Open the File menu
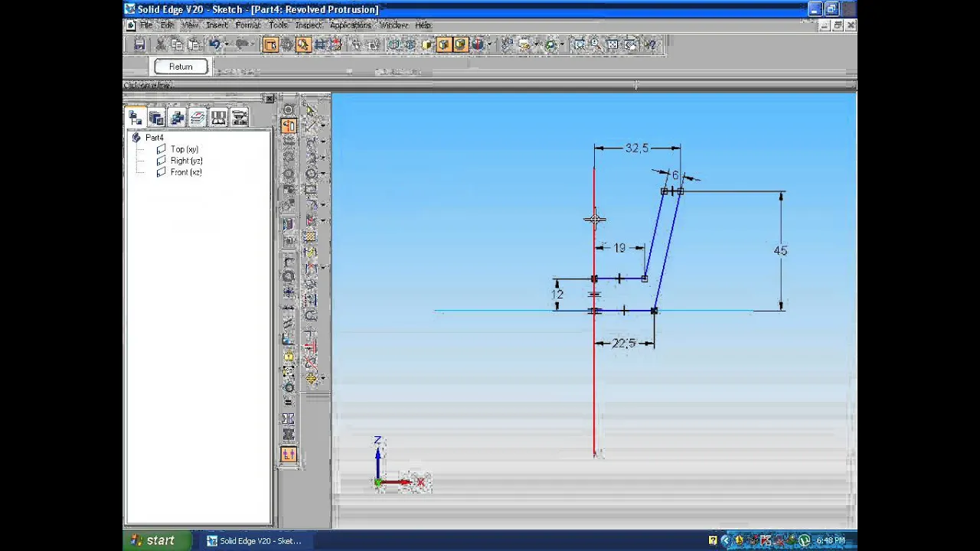Image resolution: width=980 pixels, height=551 pixels. point(145,25)
